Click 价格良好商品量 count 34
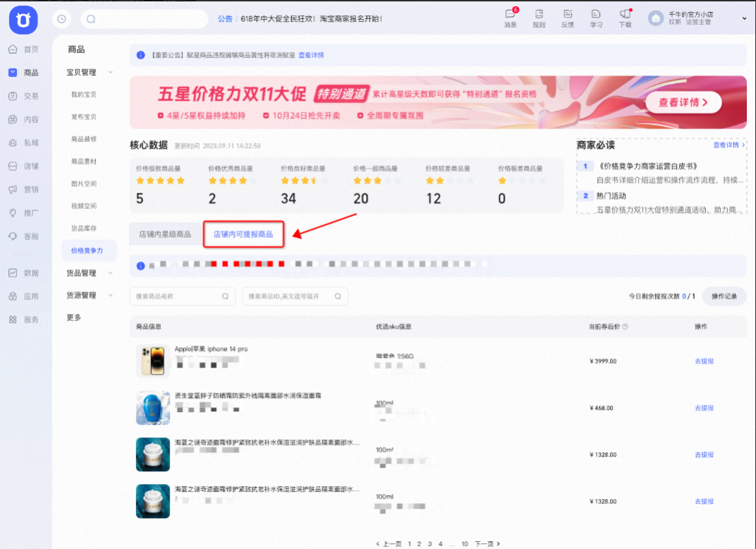Screen dimensions: 756x549 288,199
